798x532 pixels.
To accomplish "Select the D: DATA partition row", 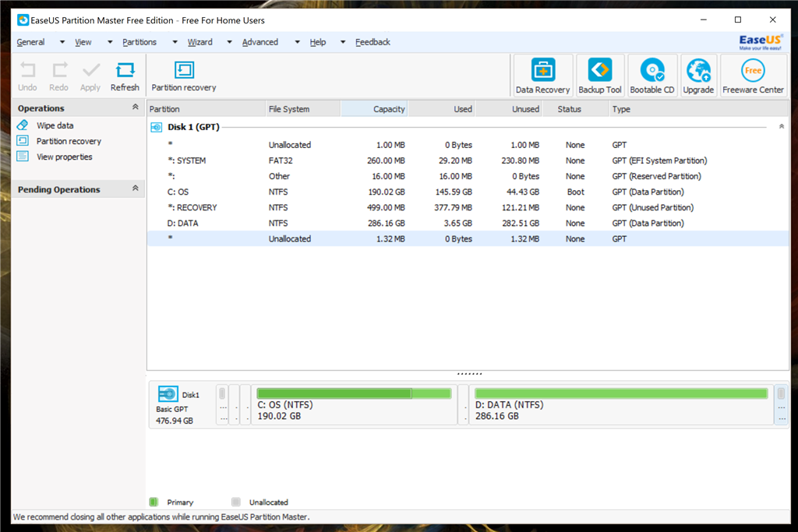I will (468, 224).
